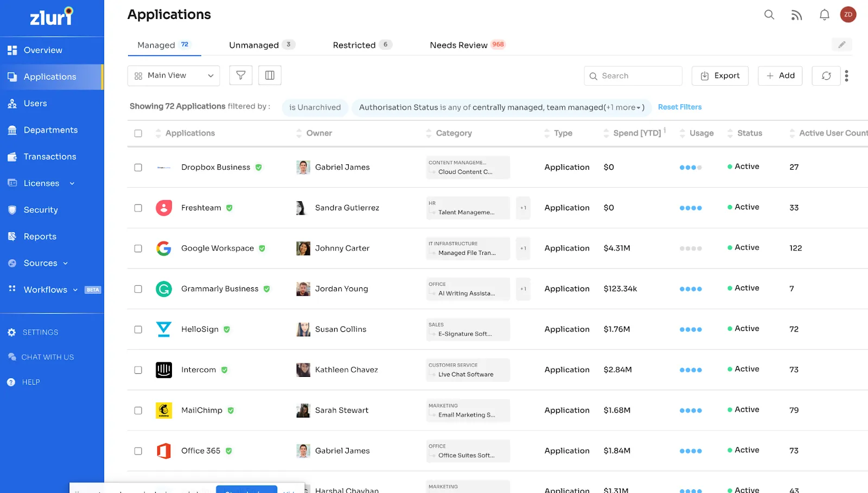Click the Dropbox Business verified badge
Screen dimensions: 868x493
[259, 168]
